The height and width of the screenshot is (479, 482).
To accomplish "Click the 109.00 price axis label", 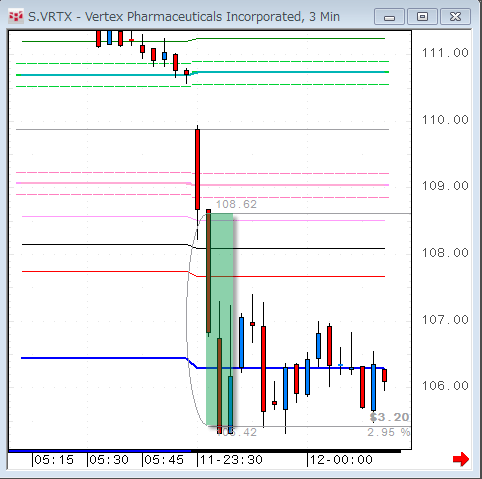I will (445, 186).
